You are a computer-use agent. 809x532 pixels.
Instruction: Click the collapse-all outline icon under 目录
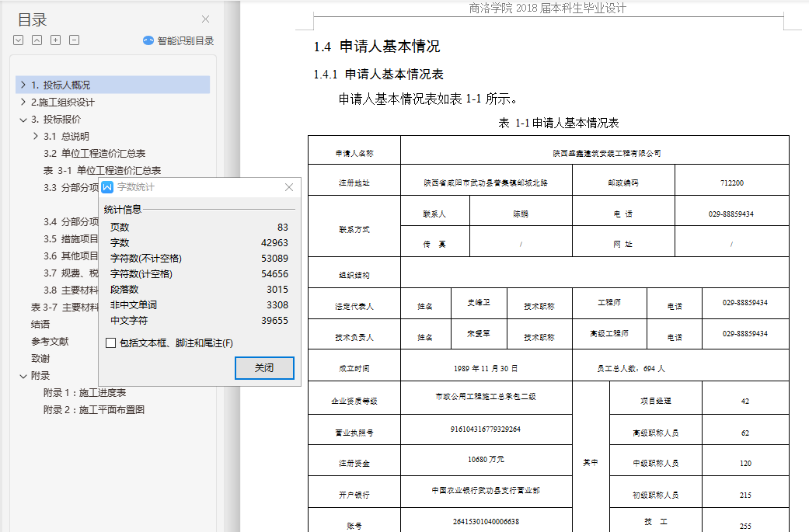37,40
